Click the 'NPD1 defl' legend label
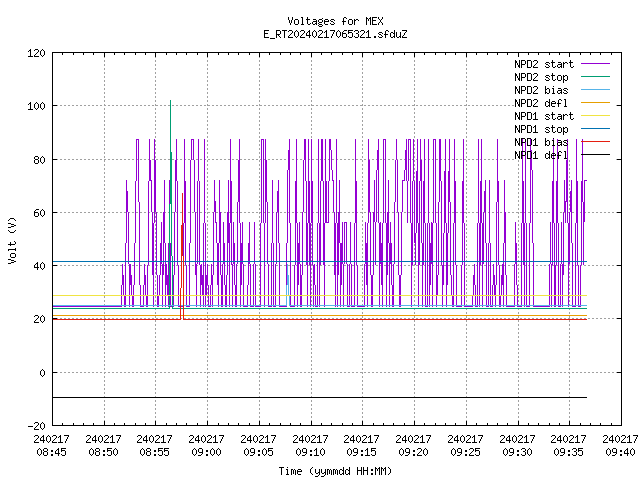640x480 pixels. tap(541, 156)
